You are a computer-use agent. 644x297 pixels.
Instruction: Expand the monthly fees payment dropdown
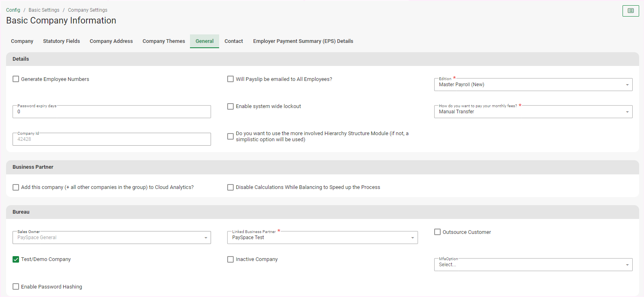(533, 112)
